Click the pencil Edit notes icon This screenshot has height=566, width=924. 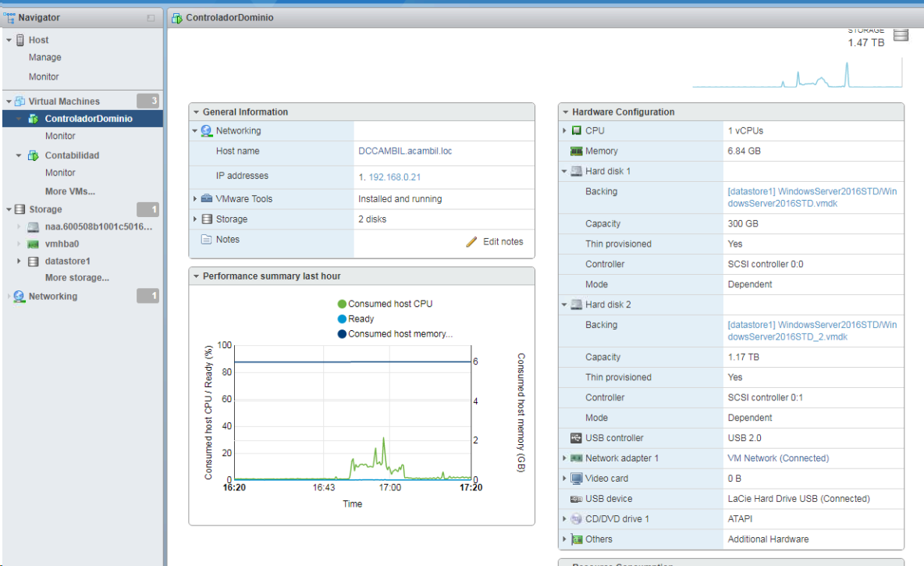coord(471,242)
